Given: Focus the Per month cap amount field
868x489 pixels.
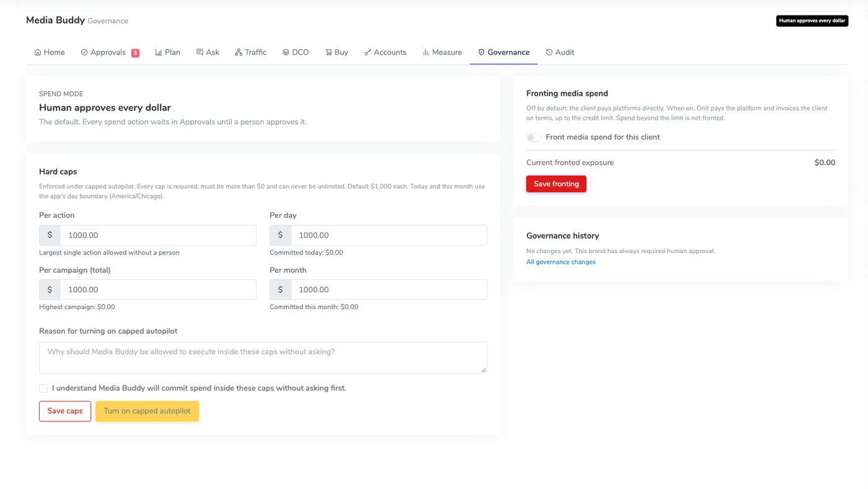Looking at the screenshot, I should coord(389,290).
